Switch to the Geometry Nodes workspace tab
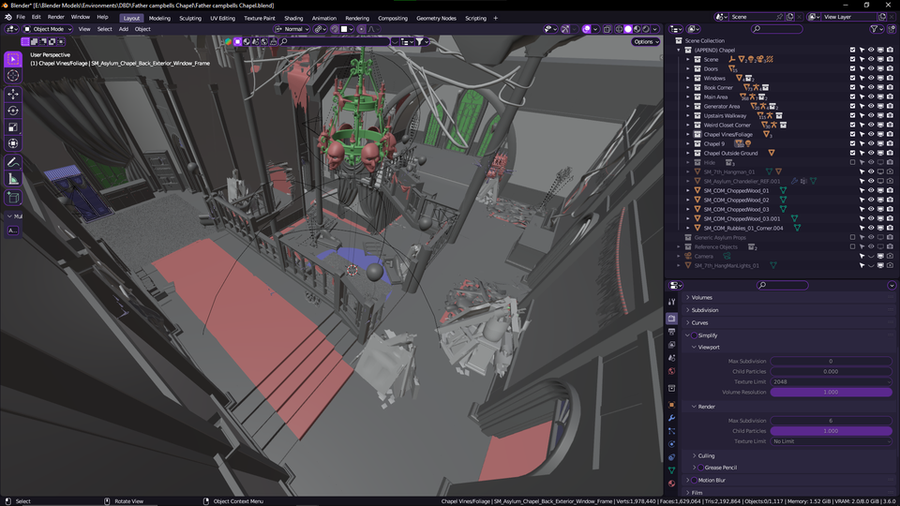 click(436, 18)
